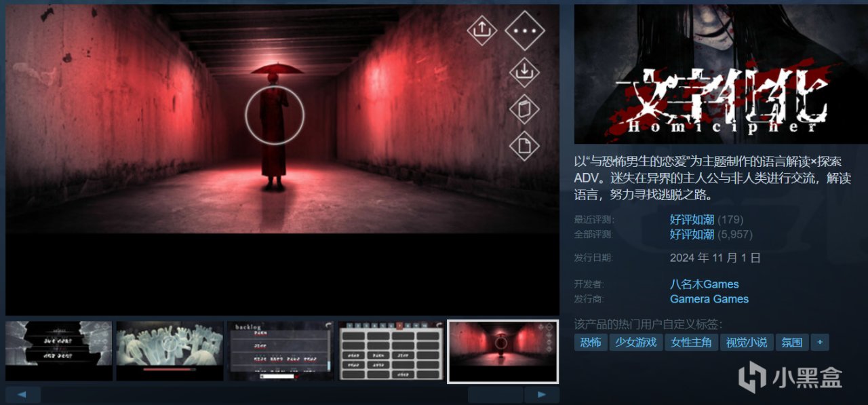This screenshot has width=868, height=405.
Task: Click the 少女游戏 tag
Action: click(636, 342)
